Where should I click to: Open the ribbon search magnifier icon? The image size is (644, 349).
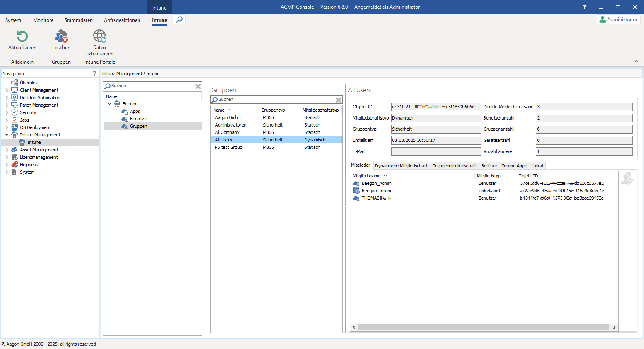coord(179,19)
